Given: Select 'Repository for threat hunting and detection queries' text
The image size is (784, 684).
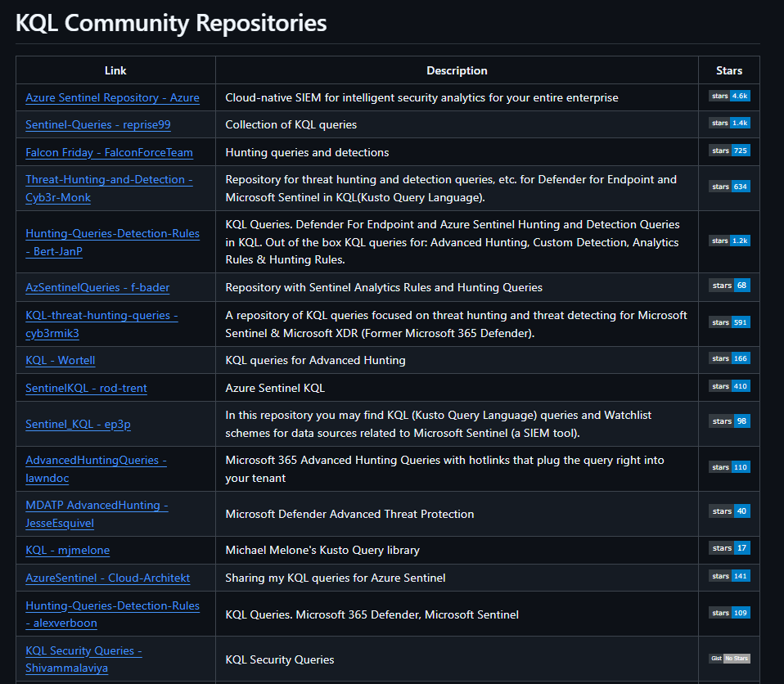Looking at the screenshot, I should (451, 188).
